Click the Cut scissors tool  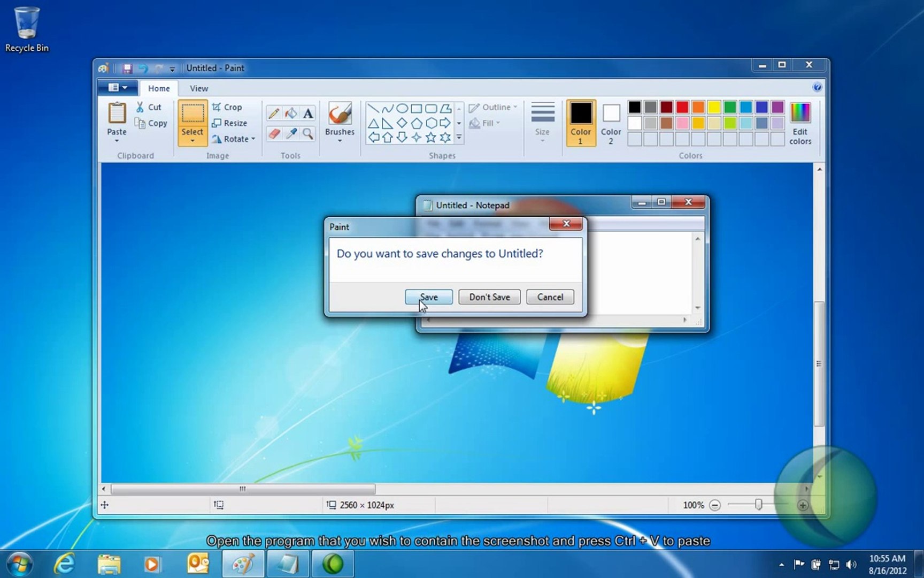click(148, 107)
